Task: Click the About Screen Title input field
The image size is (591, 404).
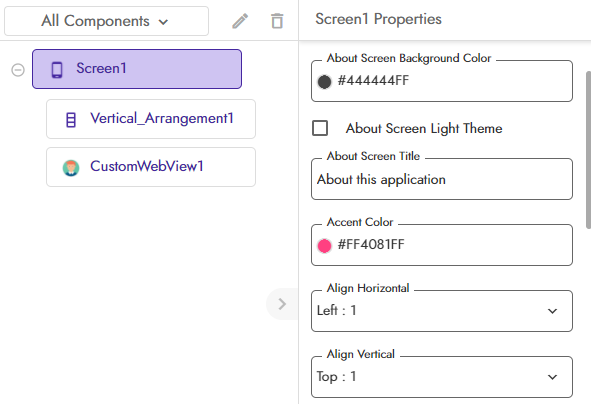Action: (x=442, y=179)
